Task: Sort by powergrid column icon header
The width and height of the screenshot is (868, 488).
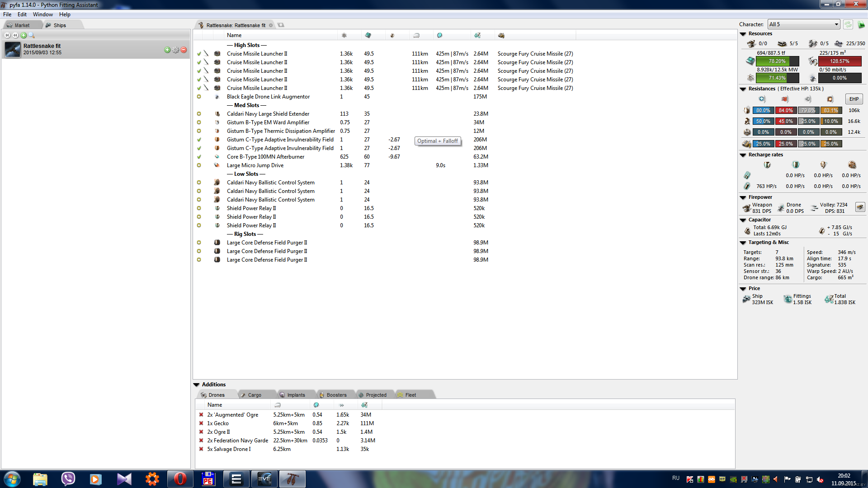Action: 344,35
